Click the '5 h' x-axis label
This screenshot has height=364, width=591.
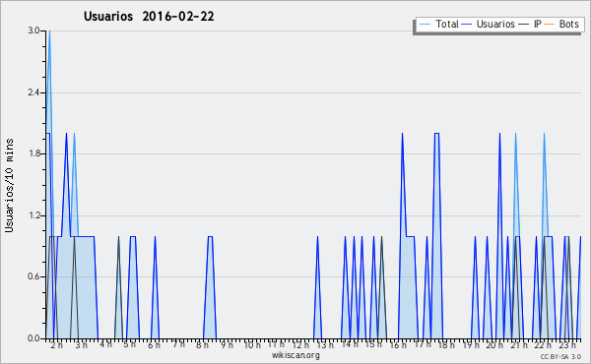(130, 344)
